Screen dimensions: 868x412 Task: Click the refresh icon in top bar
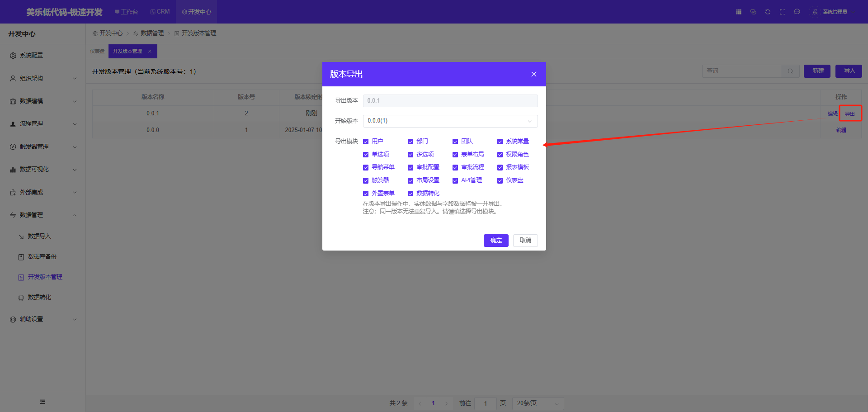coord(768,12)
